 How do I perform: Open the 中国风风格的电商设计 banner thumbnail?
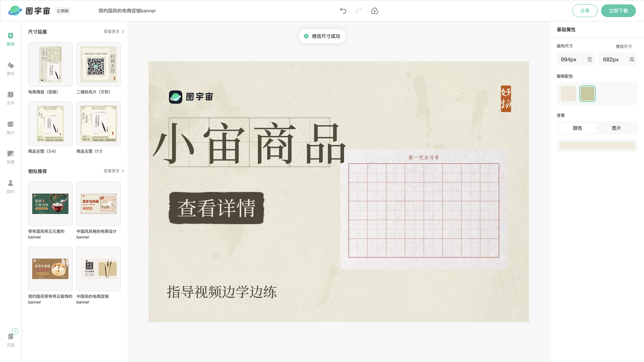click(x=98, y=204)
